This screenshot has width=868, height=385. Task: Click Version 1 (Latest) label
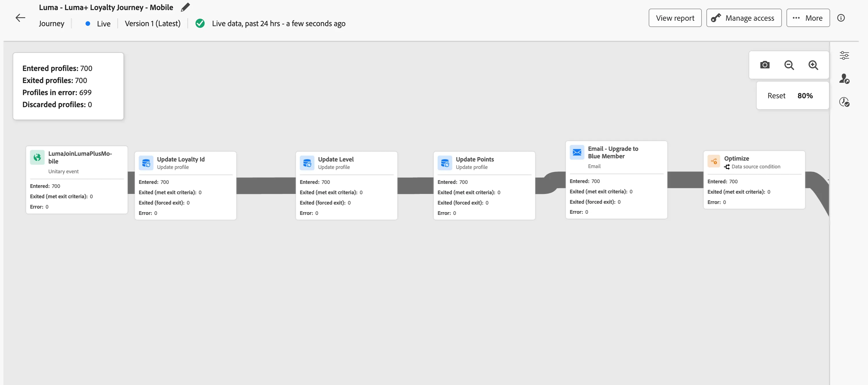[x=153, y=23]
